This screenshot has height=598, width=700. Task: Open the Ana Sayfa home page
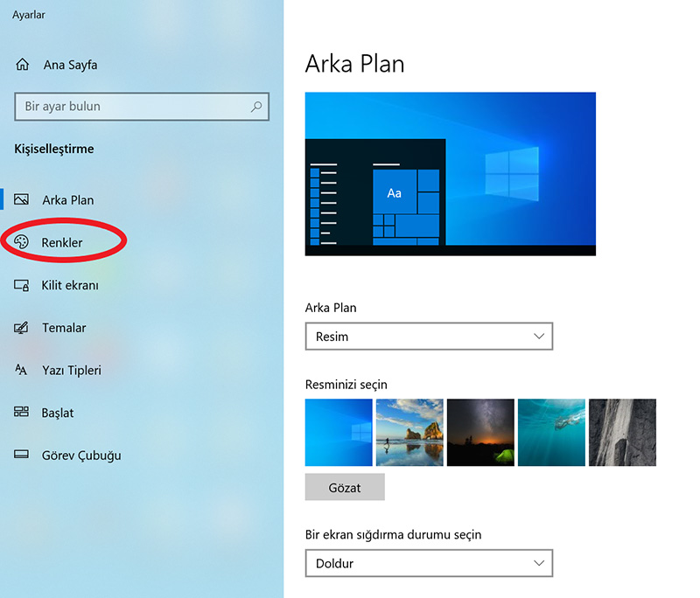[70, 65]
